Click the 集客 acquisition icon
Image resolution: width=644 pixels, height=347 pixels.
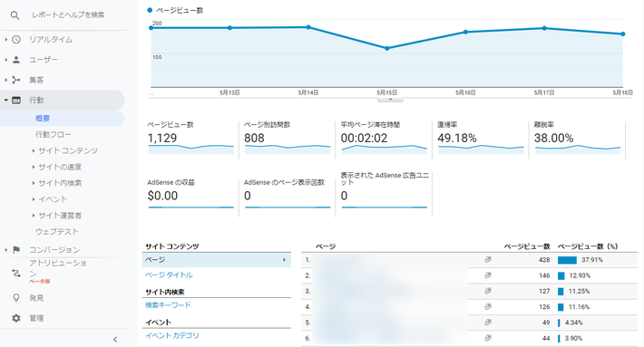[x=16, y=80]
